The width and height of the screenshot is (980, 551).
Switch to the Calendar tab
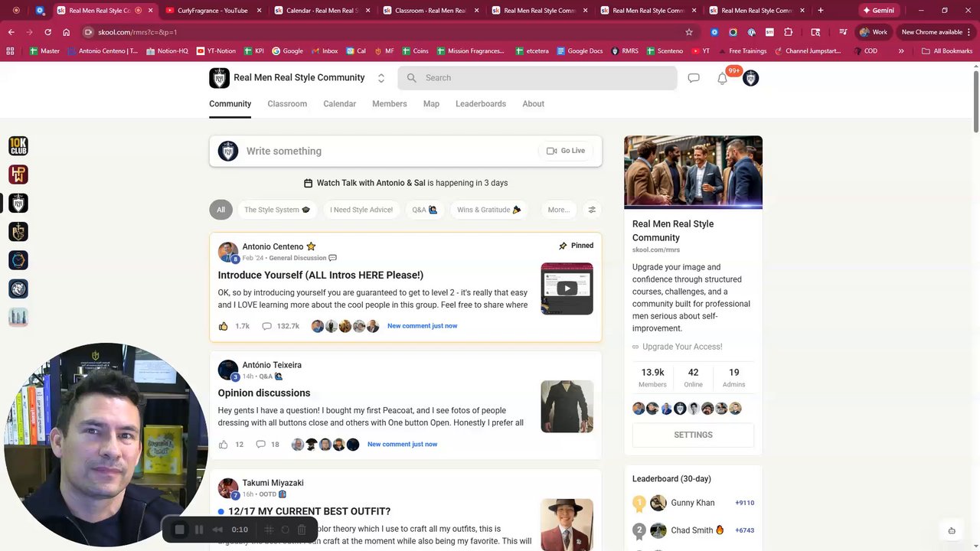pos(339,104)
